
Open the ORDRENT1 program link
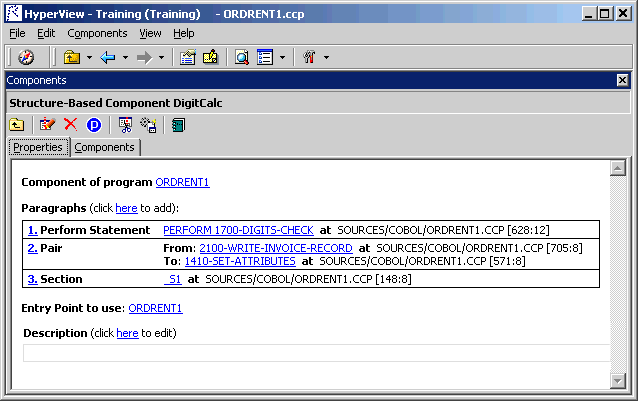click(x=182, y=182)
